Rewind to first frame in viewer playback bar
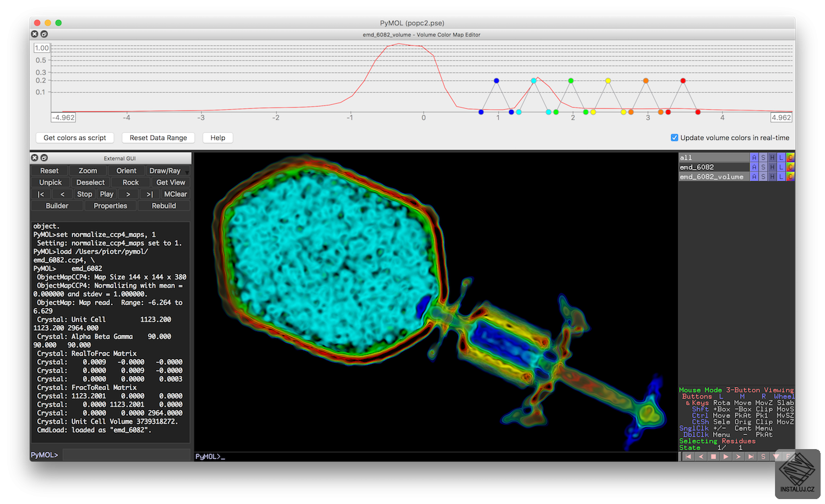825x504 pixels. 688,457
